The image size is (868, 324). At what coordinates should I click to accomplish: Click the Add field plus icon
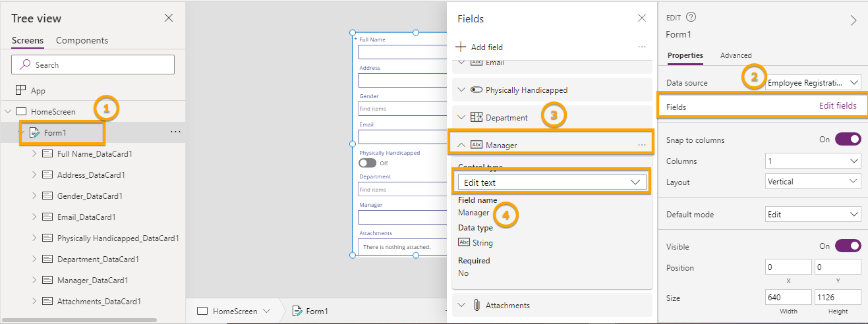tap(461, 47)
